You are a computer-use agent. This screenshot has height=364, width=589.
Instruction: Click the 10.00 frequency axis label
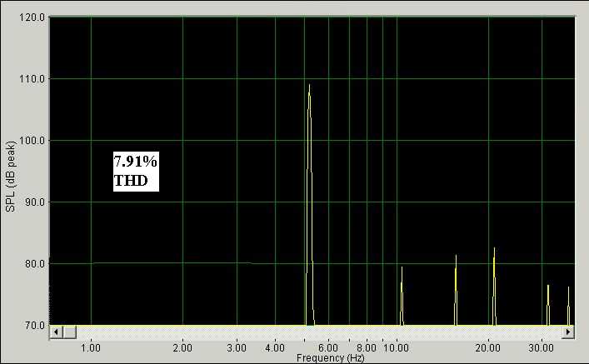point(396,348)
